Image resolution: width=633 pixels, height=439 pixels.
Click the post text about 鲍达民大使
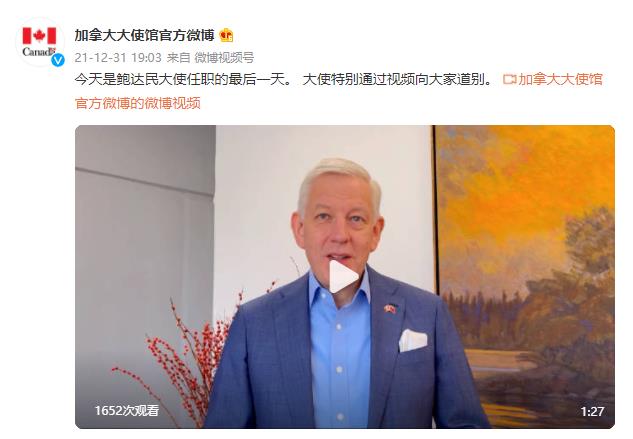pyautogui.click(x=284, y=79)
